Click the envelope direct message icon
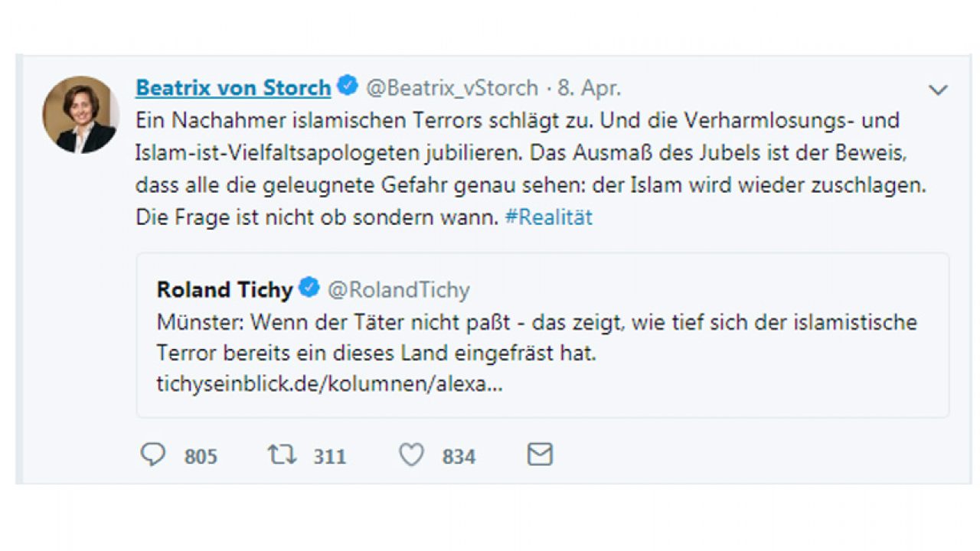 (x=540, y=455)
